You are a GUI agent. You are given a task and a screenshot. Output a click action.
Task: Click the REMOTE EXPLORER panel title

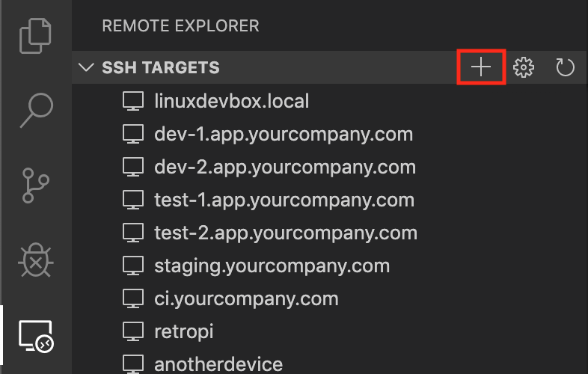pos(180,26)
